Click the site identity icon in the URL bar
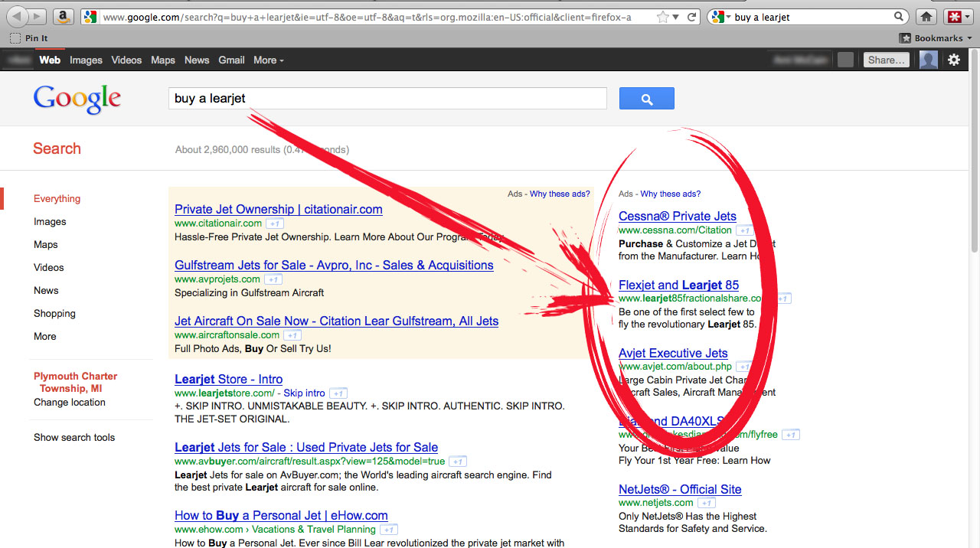The height and width of the screenshot is (548, 980). click(90, 17)
